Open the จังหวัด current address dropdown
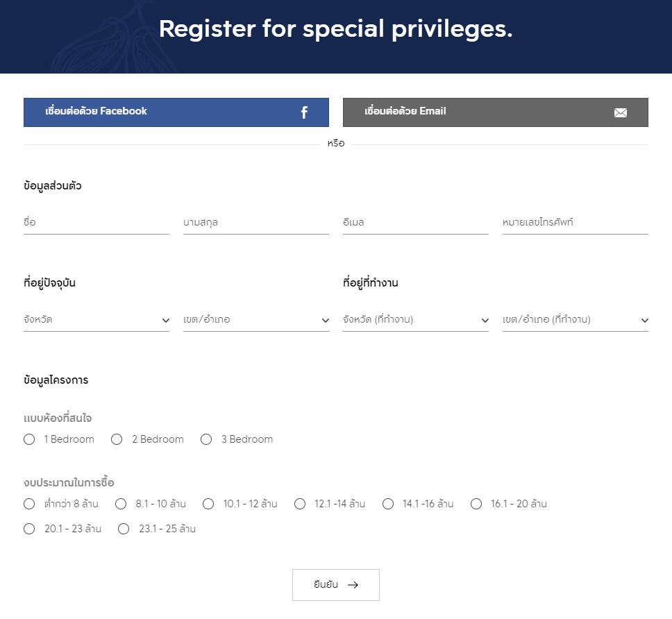This screenshot has width=672, height=619. point(96,320)
